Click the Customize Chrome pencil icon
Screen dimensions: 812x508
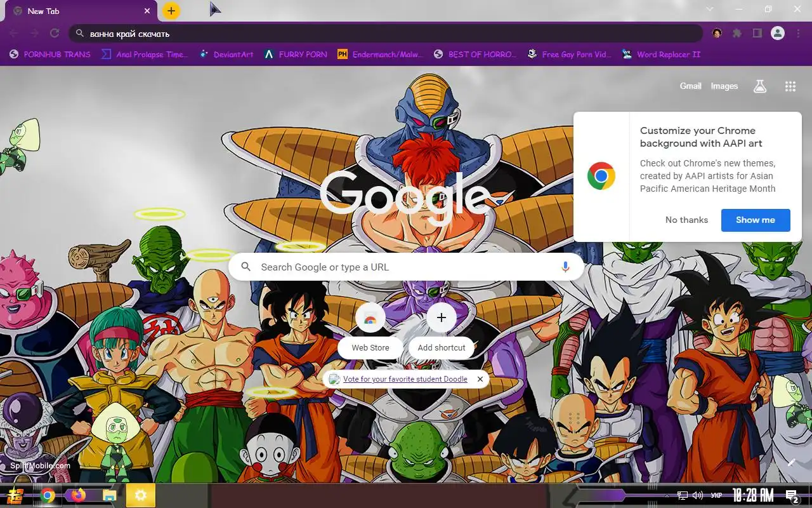tap(792, 462)
